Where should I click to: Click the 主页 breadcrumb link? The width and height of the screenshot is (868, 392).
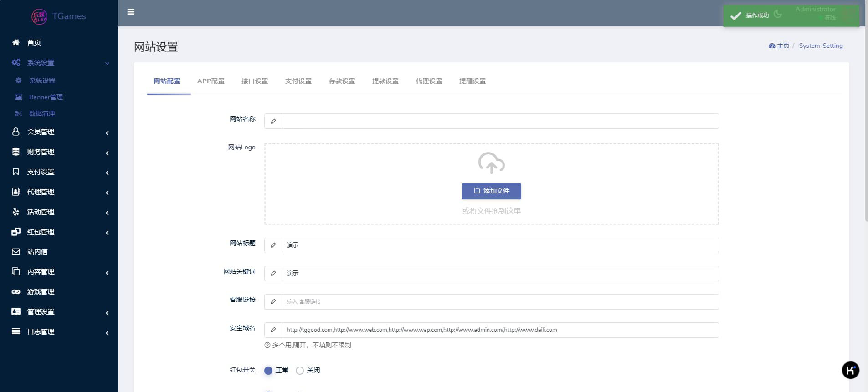pos(782,46)
